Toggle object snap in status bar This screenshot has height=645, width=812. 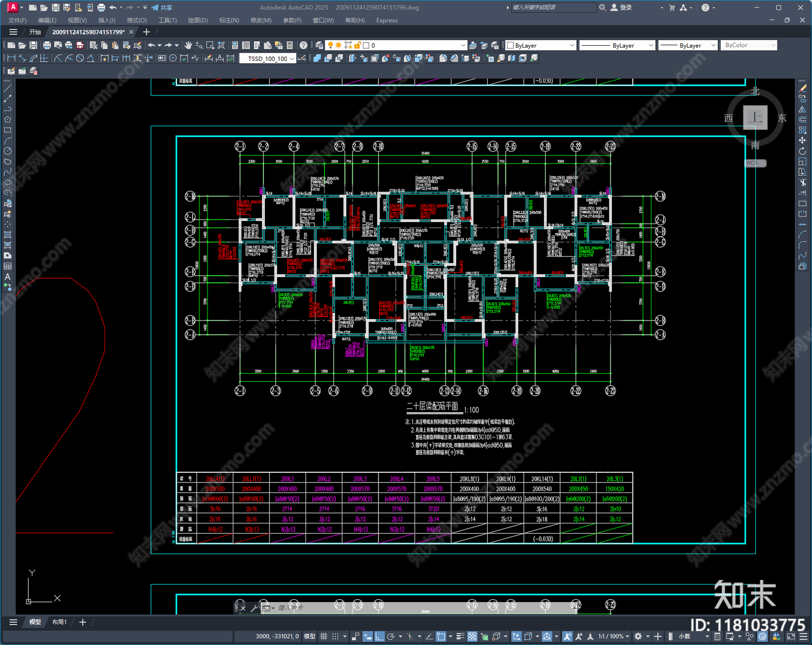tap(441, 636)
